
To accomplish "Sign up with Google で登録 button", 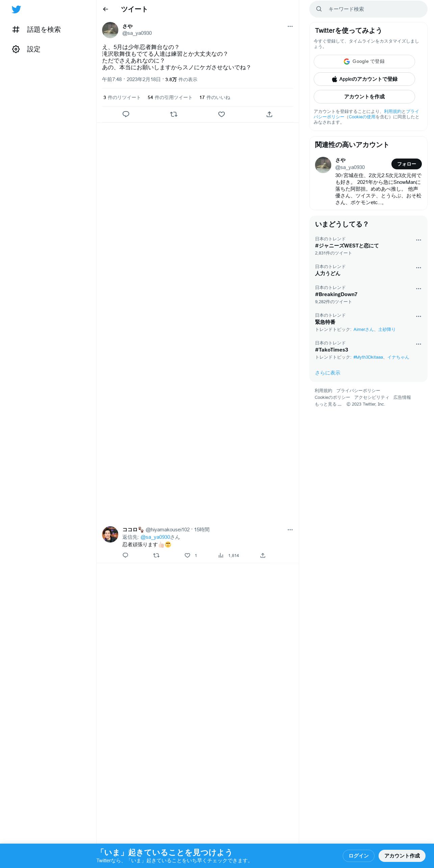I will pos(364,62).
